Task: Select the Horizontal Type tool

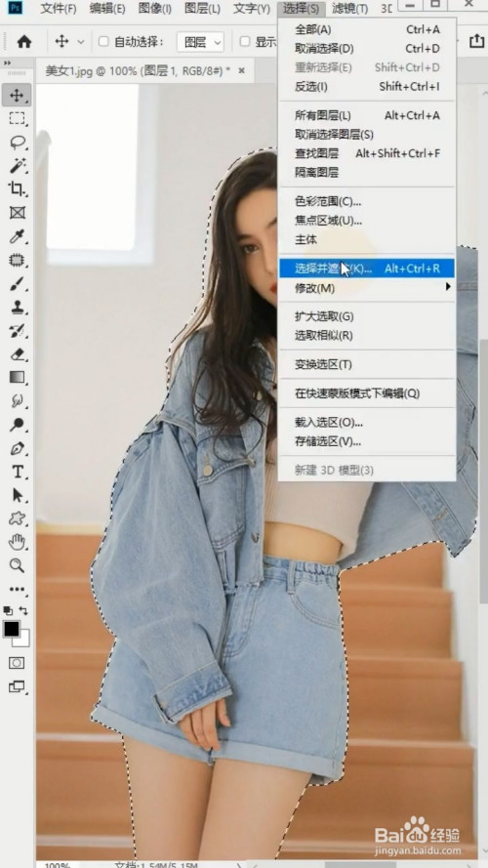Action: click(x=17, y=472)
